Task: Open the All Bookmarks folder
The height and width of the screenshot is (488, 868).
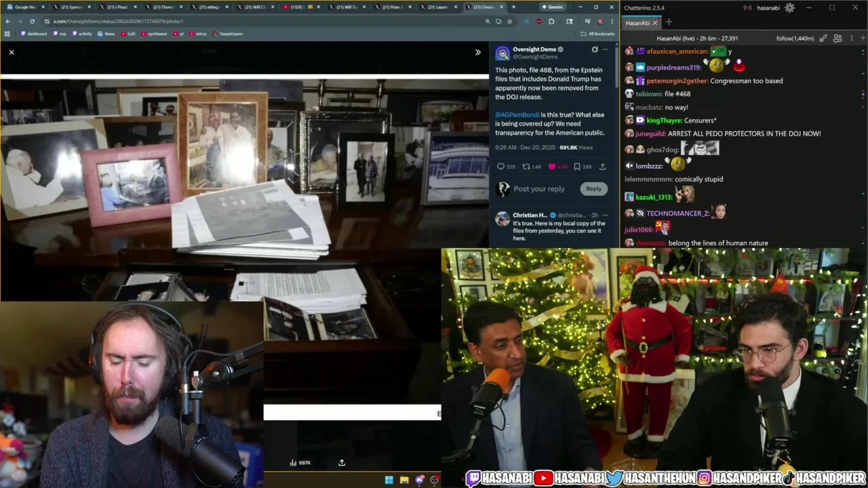Action: [597, 33]
